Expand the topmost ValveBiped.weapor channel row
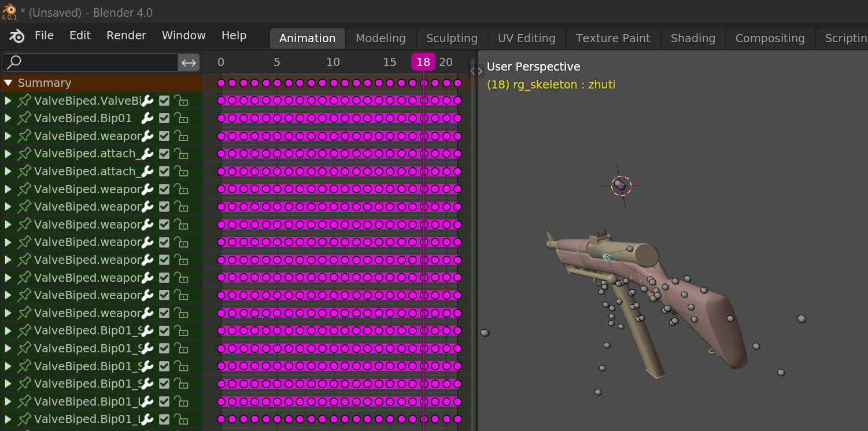This screenshot has height=431, width=868. (8, 136)
